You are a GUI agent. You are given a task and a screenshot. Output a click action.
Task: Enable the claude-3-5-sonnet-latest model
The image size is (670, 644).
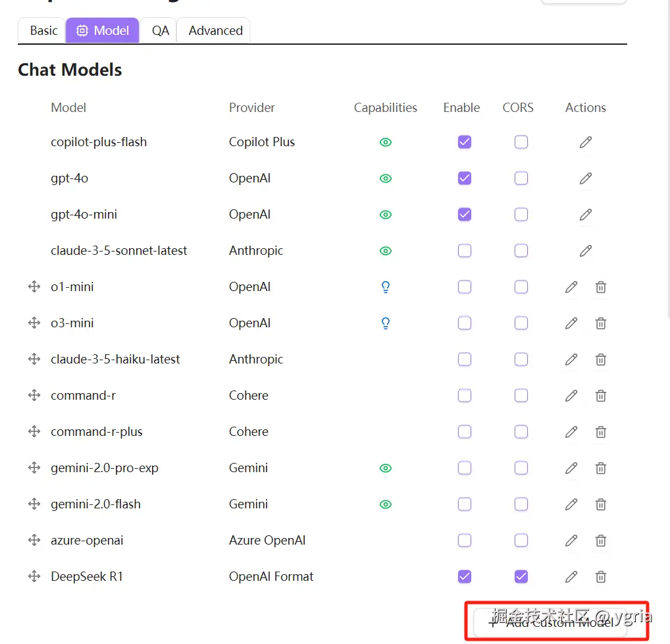465,251
